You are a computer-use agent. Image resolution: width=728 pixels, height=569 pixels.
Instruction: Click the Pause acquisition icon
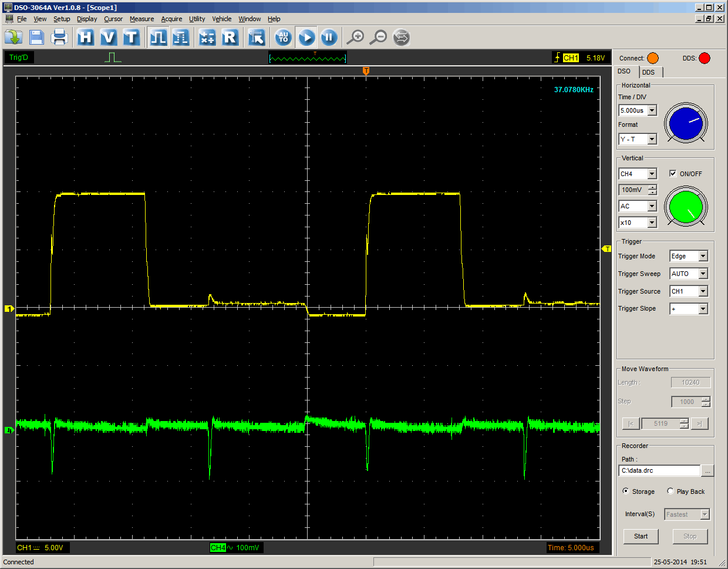(329, 38)
